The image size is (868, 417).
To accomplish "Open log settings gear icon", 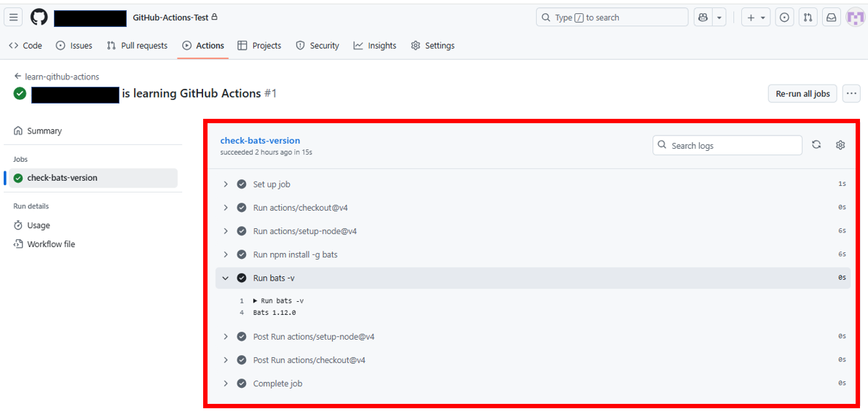I will (840, 145).
